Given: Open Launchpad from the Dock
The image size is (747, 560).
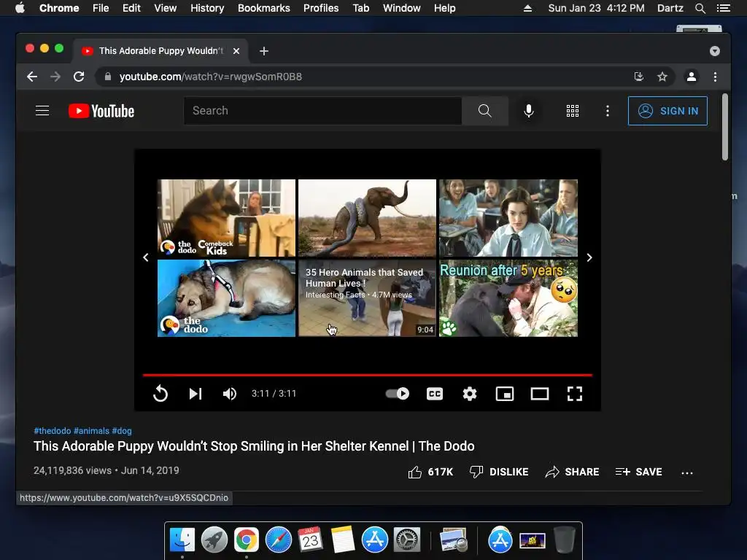Looking at the screenshot, I should tap(214, 540).
